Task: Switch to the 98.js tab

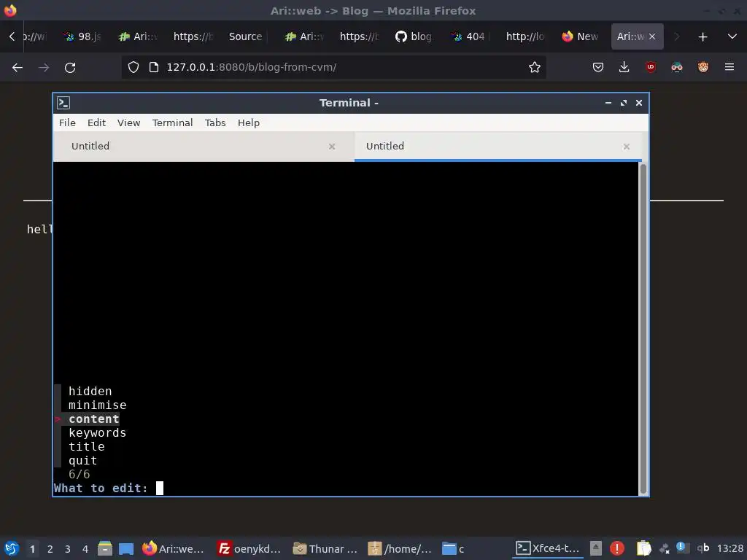Action: point(83,36)
